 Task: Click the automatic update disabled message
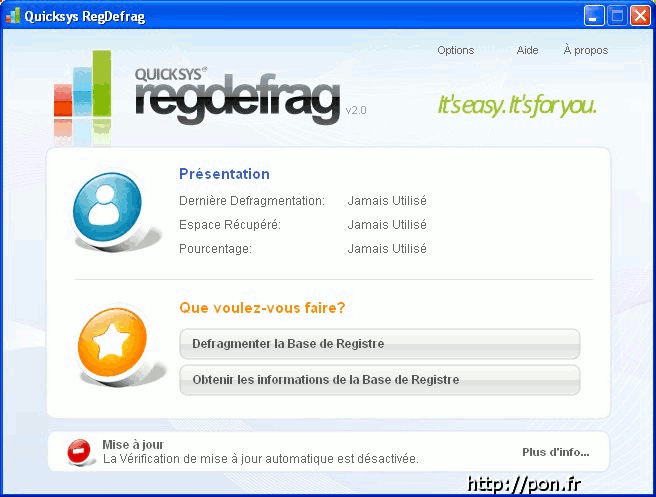[261, 459]
